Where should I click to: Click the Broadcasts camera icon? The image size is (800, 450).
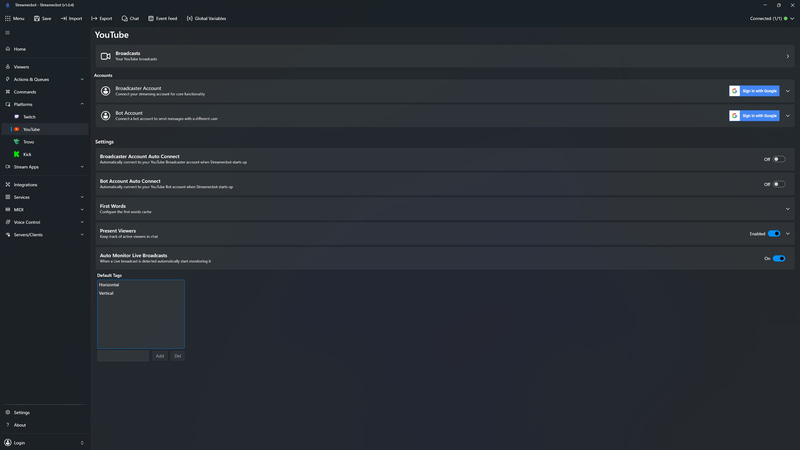pos(106,56)
